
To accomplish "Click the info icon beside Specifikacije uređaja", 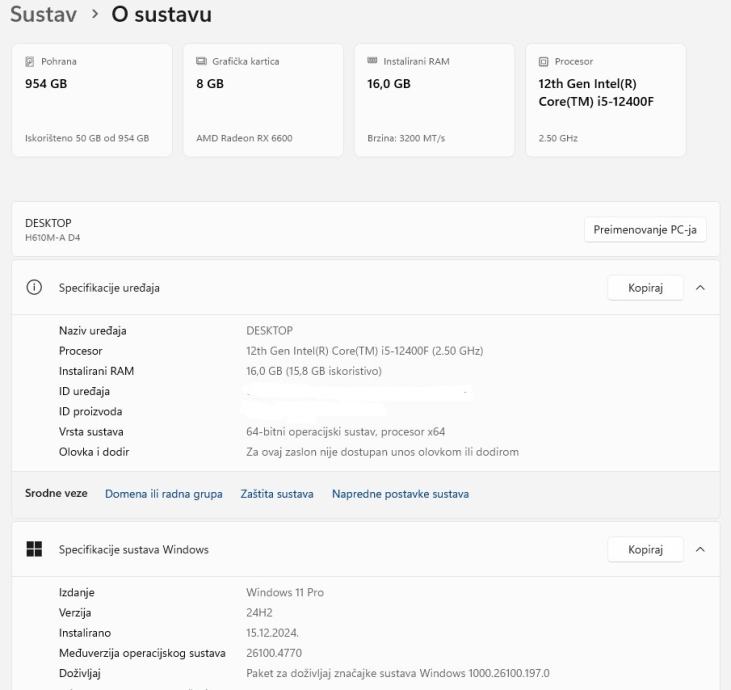I will pos(35,288).
